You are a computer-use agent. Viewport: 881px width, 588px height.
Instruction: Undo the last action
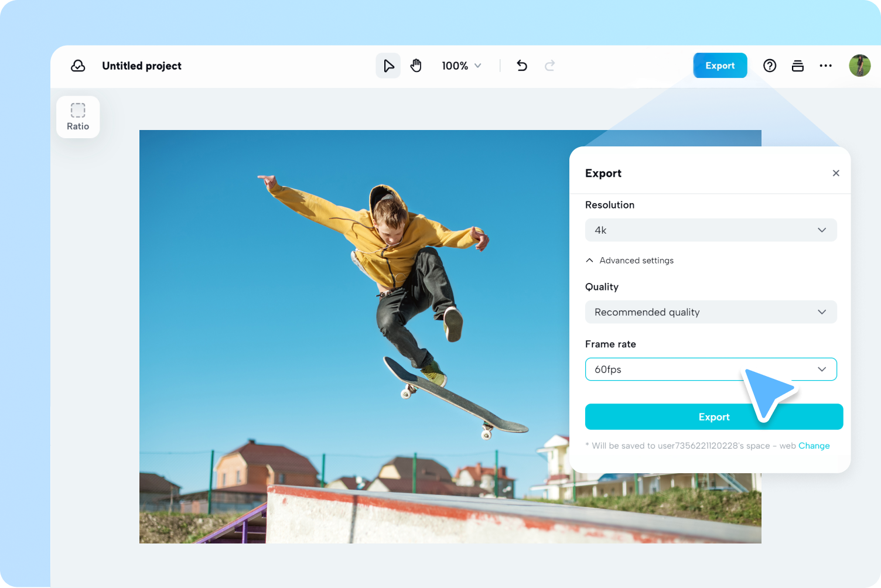[x=521, y=66]
